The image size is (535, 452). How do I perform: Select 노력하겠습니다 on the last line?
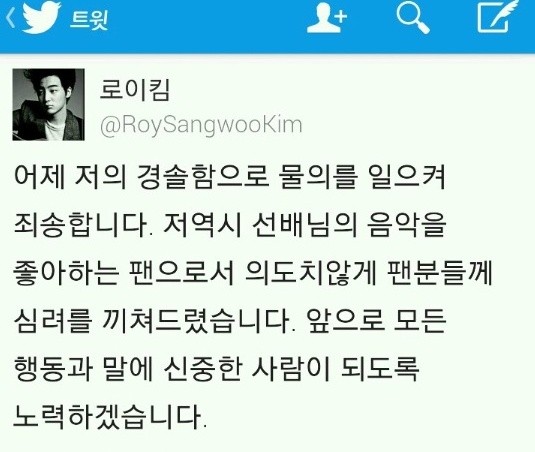click(x=110, y=417)
